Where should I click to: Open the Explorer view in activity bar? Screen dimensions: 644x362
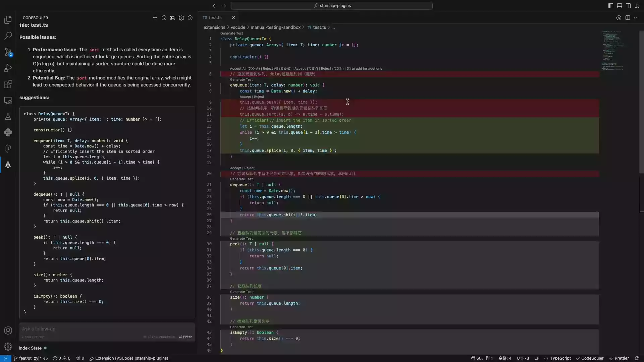tap(8, 20)
